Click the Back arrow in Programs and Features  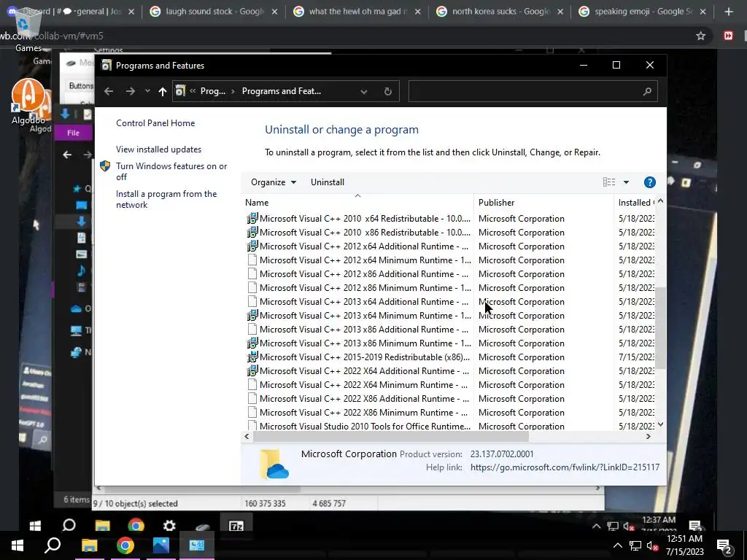click(109, 91)
